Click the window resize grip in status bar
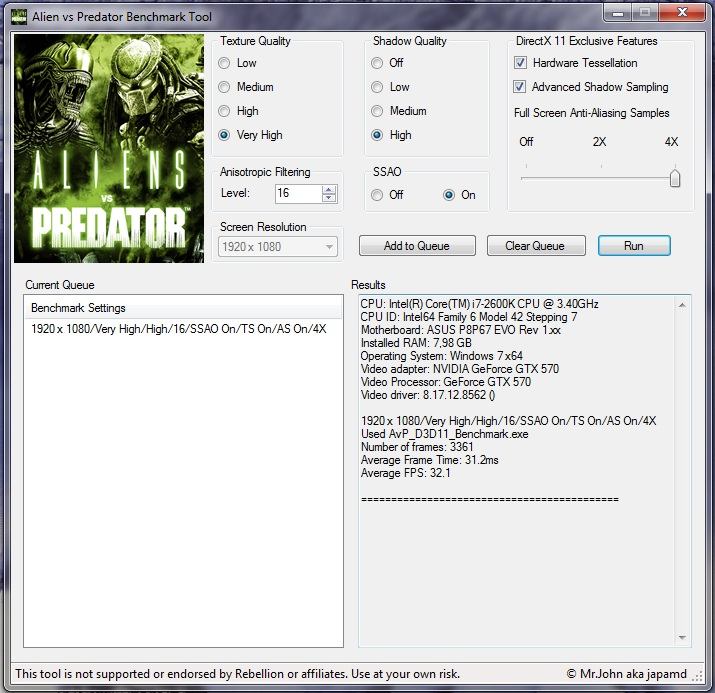715x693 pixels. tap(698, 676)
